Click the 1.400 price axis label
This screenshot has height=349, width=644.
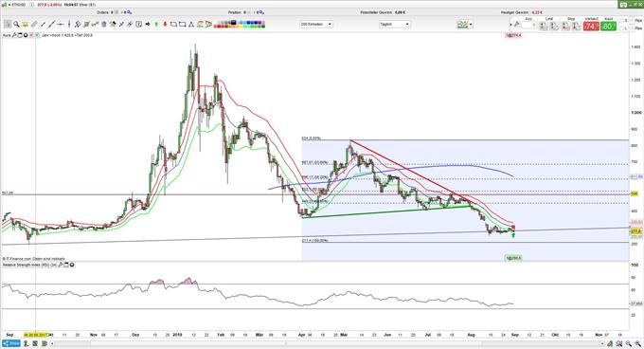click(x=636, y=46)
